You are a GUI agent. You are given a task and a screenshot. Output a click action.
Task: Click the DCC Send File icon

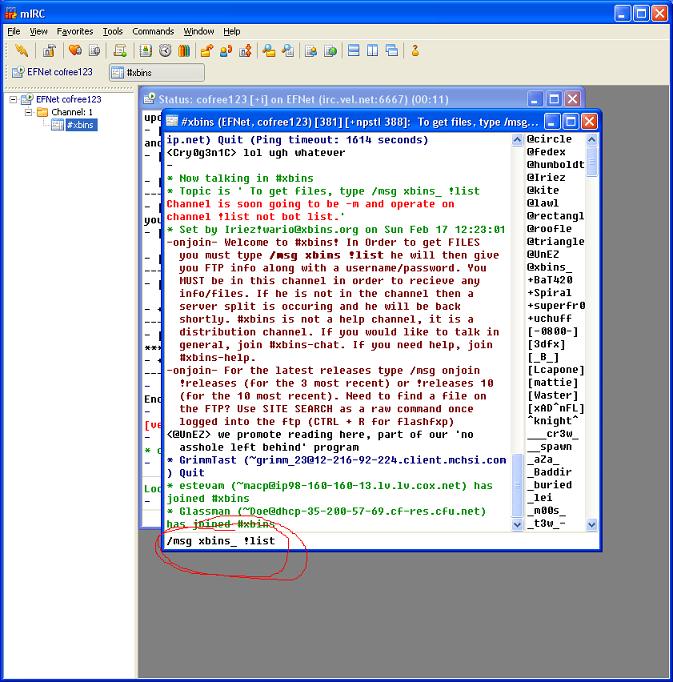point(207,51)
